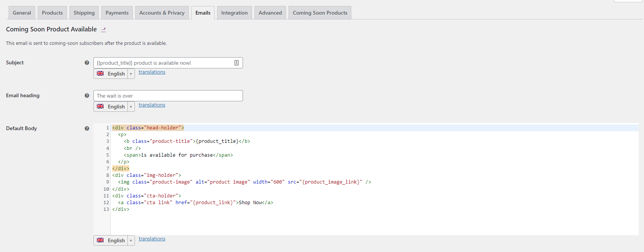644x252 pixels.
Task: Click the '</p>' code on line 6
Action: point(124,162)
